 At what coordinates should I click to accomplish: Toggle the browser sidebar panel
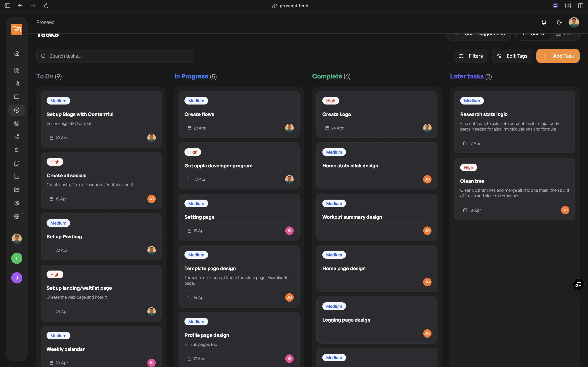(x=7, y=6)
